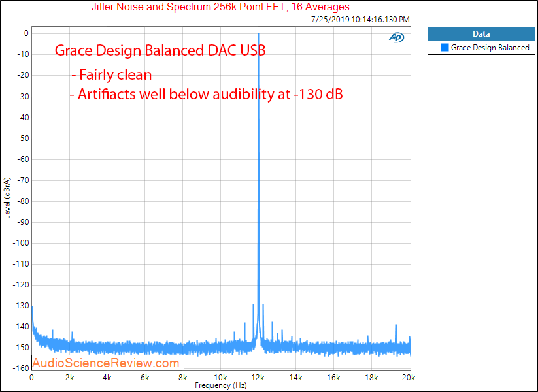This screenshot has height=392, width=538.
Task: Click the Artifacts well below audibility annotation
Action: point(206,93)
